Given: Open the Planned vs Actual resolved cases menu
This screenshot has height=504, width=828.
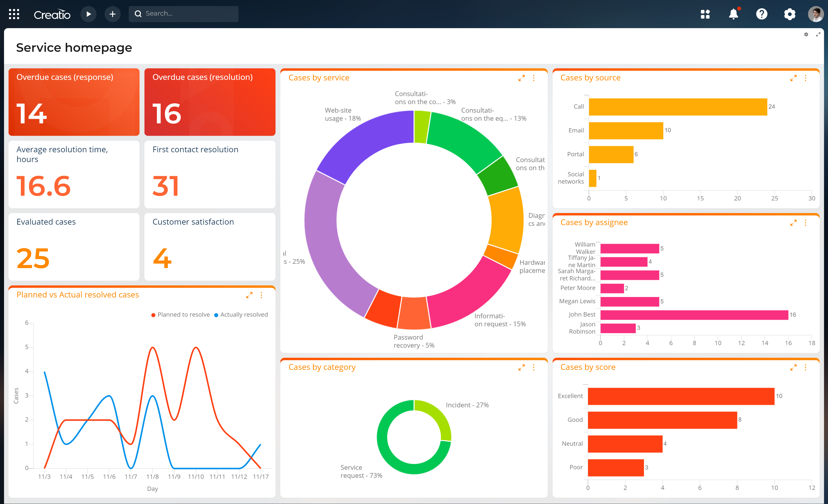Looking at the screenshot, I should 262,295.
